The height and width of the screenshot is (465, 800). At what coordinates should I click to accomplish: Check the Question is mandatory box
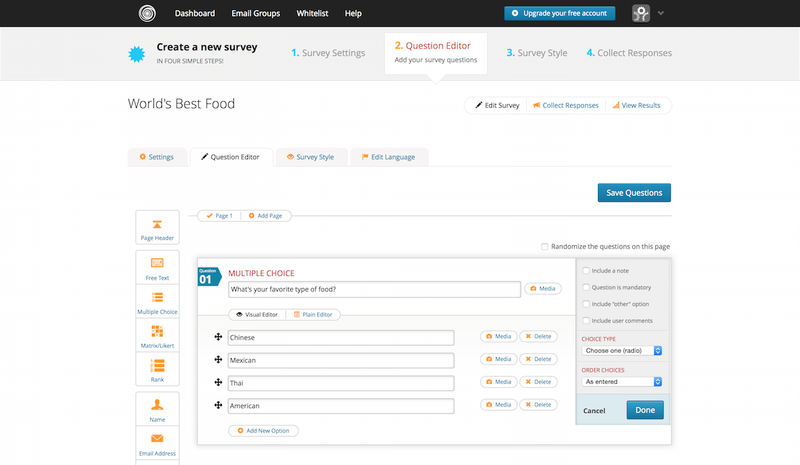tap(586, 286)
